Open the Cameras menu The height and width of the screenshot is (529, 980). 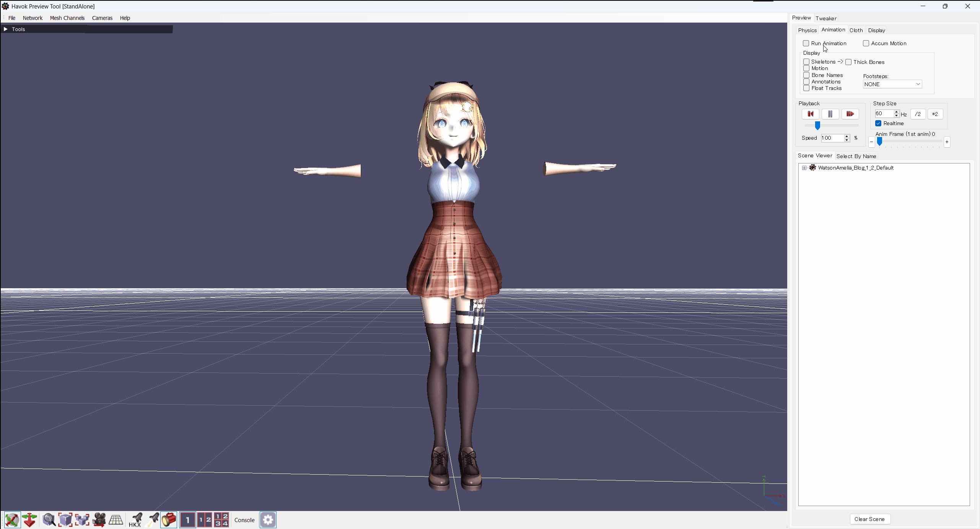click(x=102, y=18)
